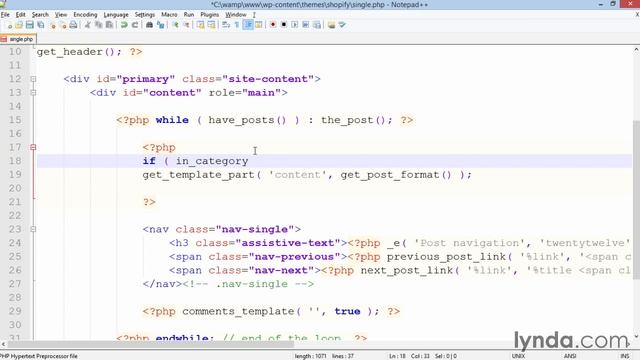Click the Save Recorded Macro icon

pos(316,25)
